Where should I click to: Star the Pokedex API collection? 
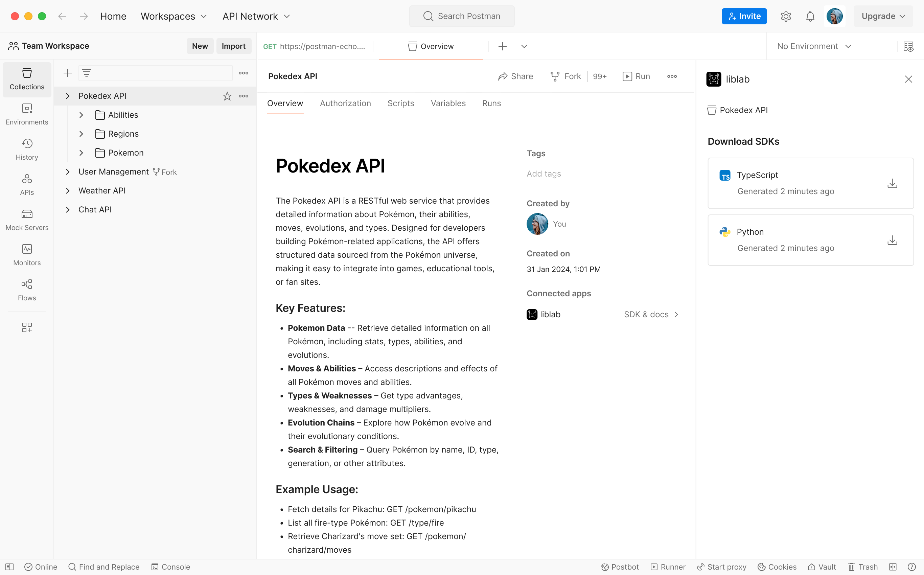point(227,95)
